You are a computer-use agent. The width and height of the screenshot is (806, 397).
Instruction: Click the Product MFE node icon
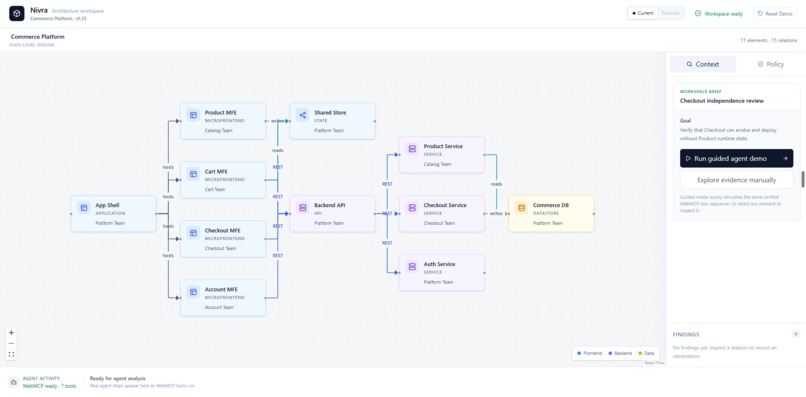click(193, 115)
